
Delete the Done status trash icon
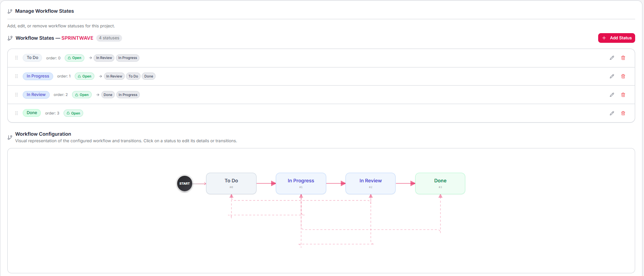point(623,113)
